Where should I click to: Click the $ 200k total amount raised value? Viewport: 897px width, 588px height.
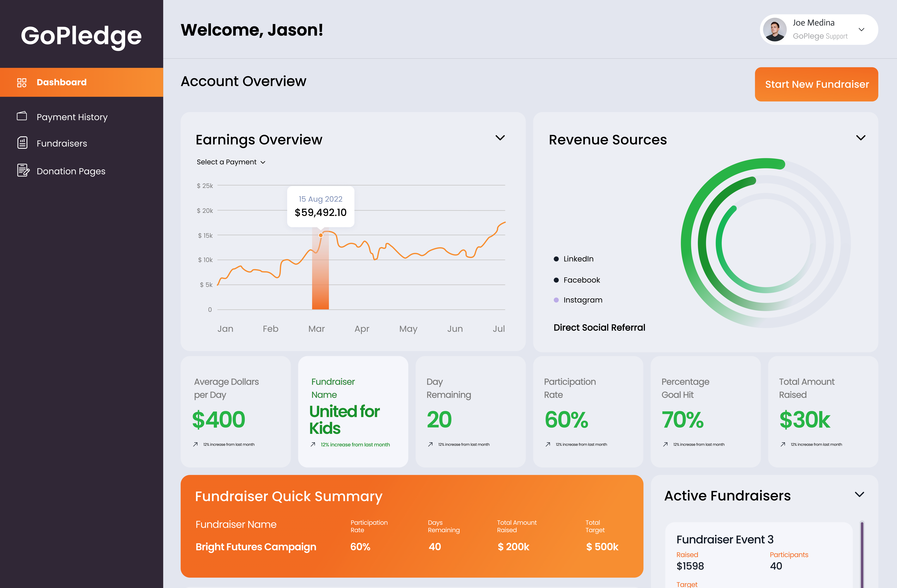pyautogui.click(x=513, y=547)
